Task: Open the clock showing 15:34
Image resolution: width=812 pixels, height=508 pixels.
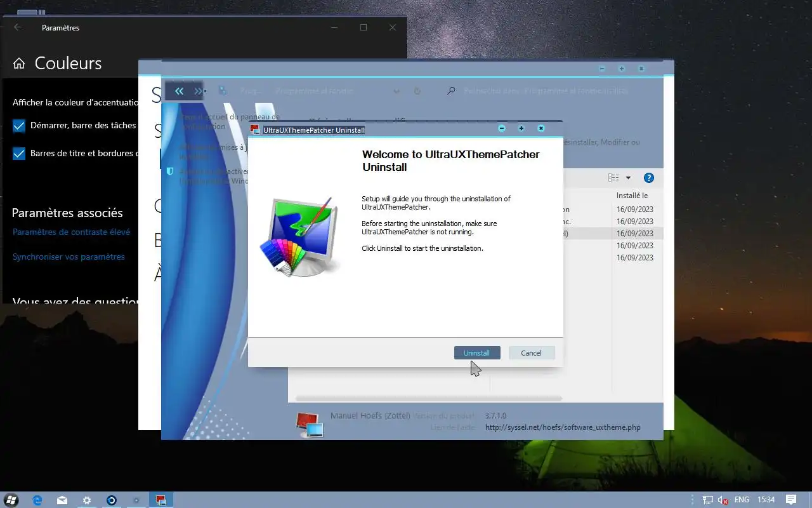Action: click(766, 500)
